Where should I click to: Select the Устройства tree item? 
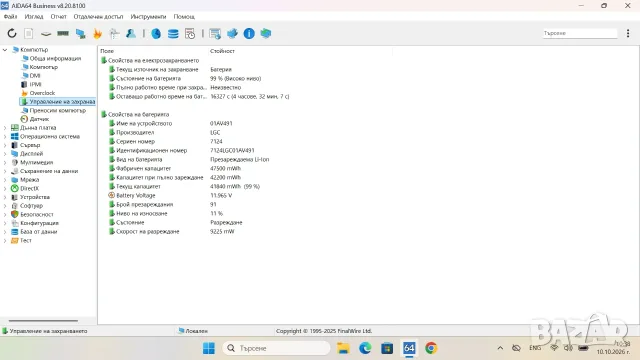[35, 197]
